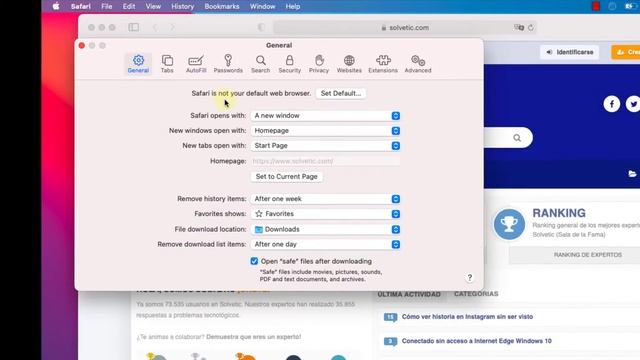Click the privacy shield icon in toolbar

point(261,27)
